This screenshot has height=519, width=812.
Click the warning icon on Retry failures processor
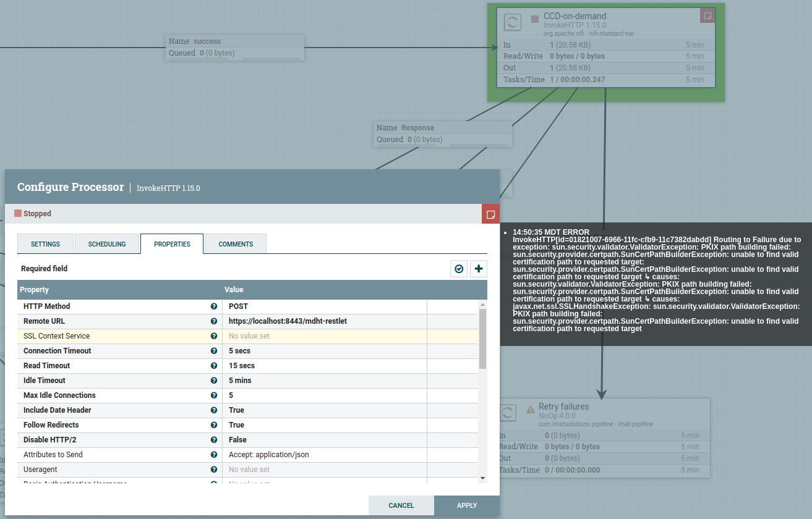click(530, 409)
